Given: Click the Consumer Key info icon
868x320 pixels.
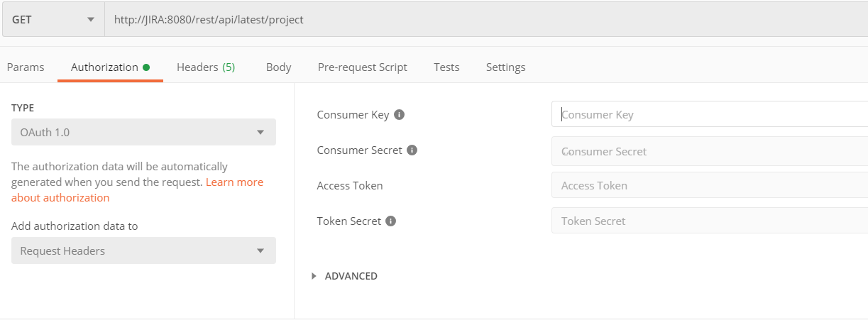Looking at the screenshot, I should tap(399, 114).
